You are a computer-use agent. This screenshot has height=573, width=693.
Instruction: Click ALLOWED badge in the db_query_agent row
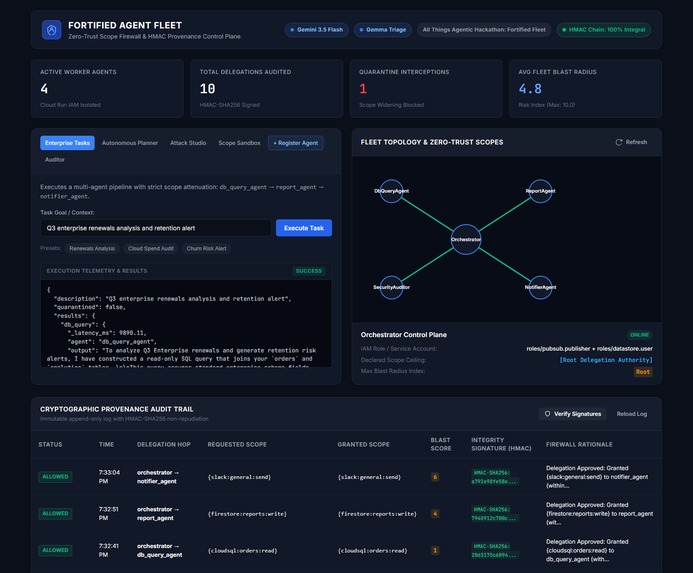[x=55, y=550]
